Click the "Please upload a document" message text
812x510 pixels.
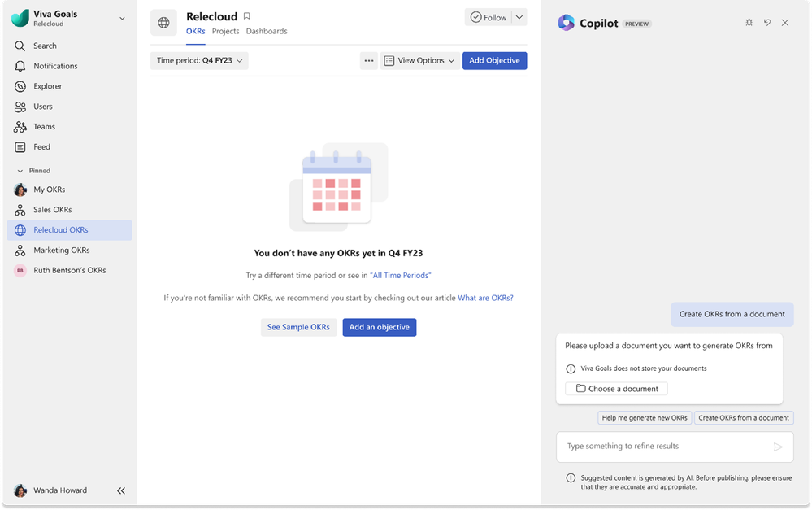point(669,346)
